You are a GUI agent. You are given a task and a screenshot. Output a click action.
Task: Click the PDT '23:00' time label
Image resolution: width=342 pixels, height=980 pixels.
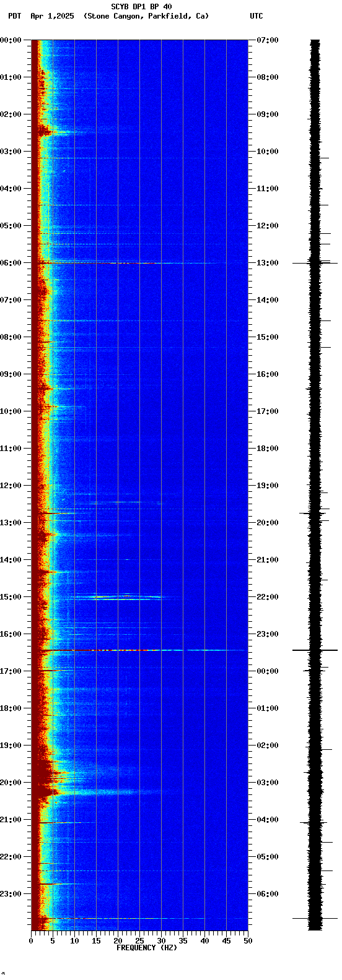click(x=11, y=894)
